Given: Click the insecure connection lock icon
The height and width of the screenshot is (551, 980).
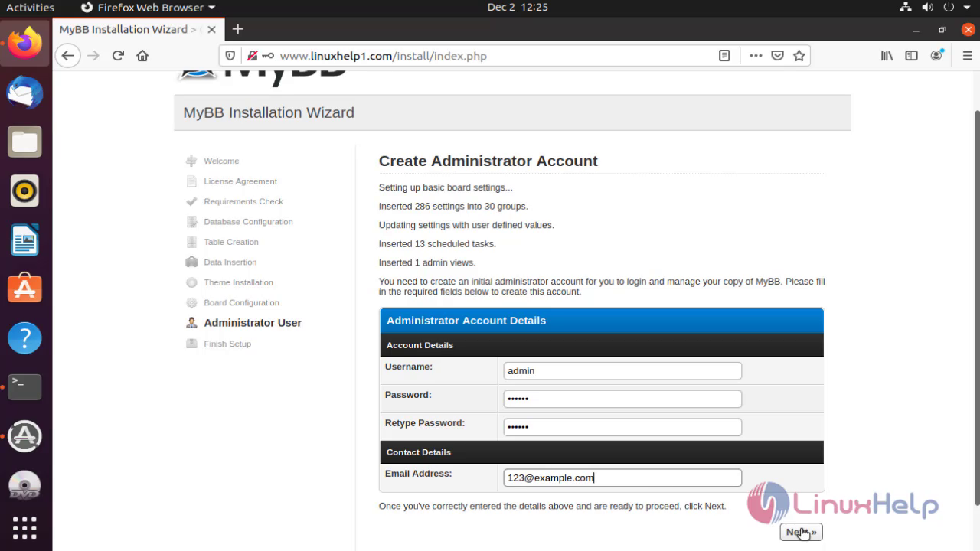Looking at the screenshot, I should click(x=252, y=56).
